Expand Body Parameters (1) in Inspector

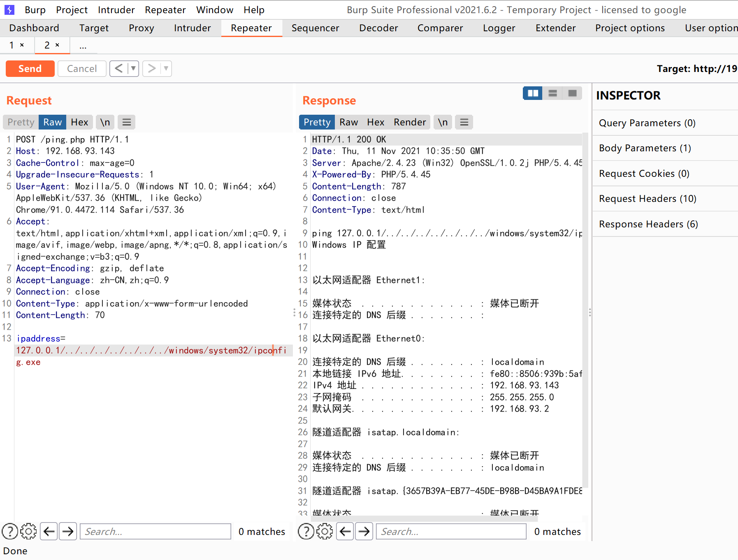click(x=665, y=148)
